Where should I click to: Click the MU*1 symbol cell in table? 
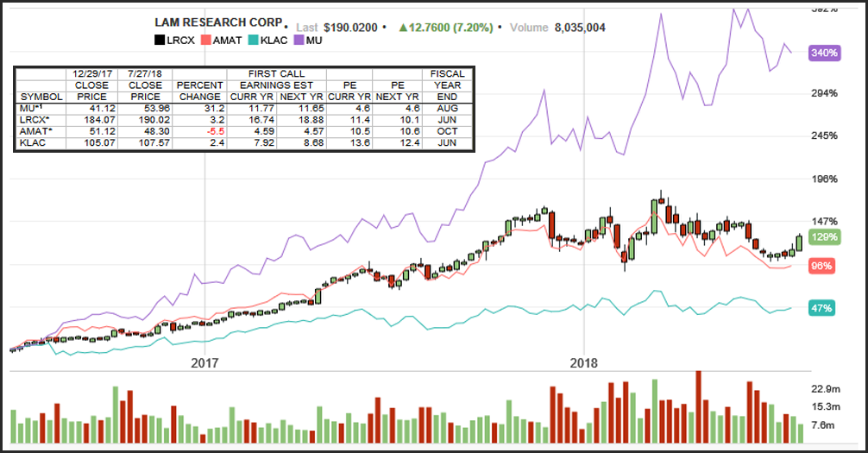(x=41, y=108)
